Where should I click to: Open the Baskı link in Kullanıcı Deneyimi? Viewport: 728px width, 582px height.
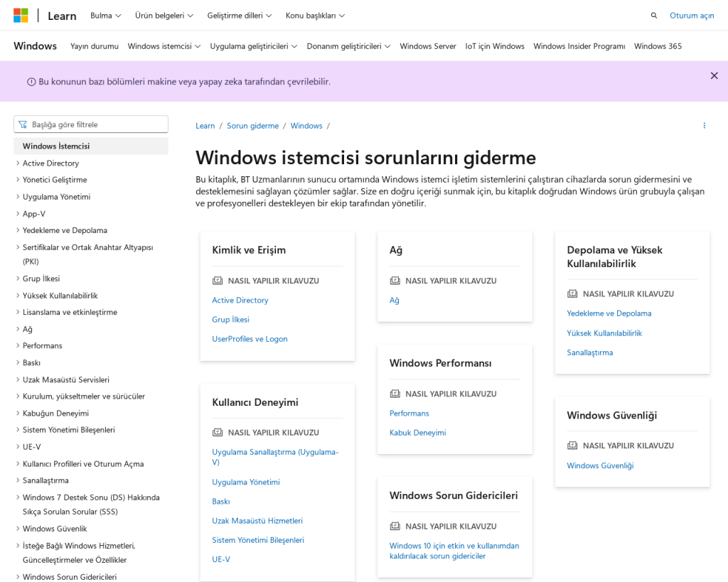[x=221, y=501]
